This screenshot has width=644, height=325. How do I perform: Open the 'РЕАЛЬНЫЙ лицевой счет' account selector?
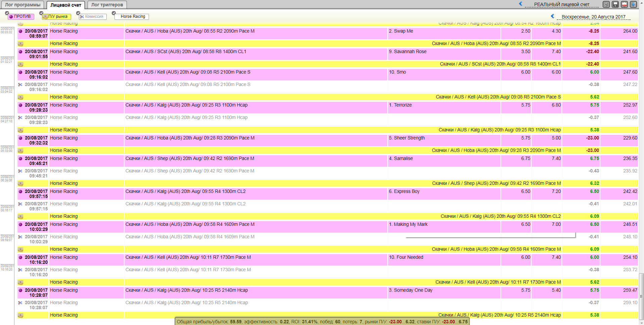[x=562, y=4]
